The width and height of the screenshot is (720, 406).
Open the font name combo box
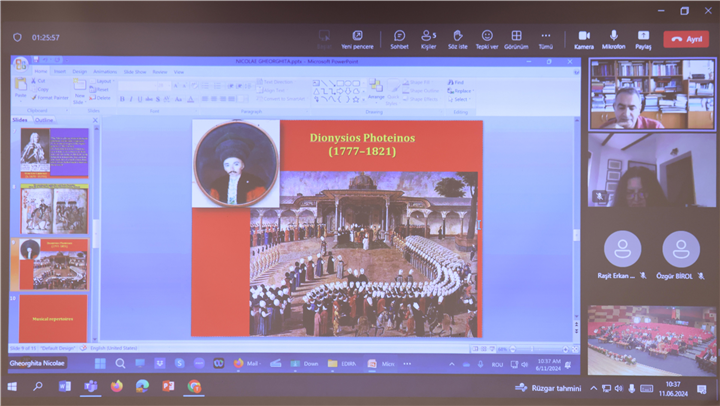(137, 86)
